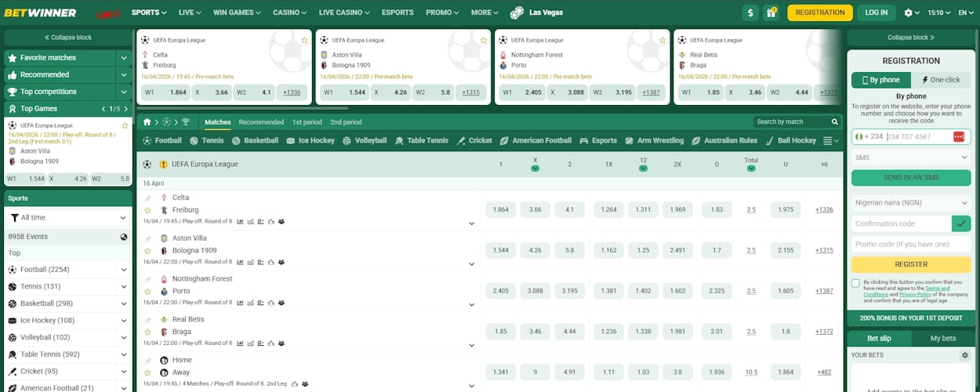Screen dimensions: 980x392
Task: Select Ice Hockey in the sports bar
Action: (310, 140)
